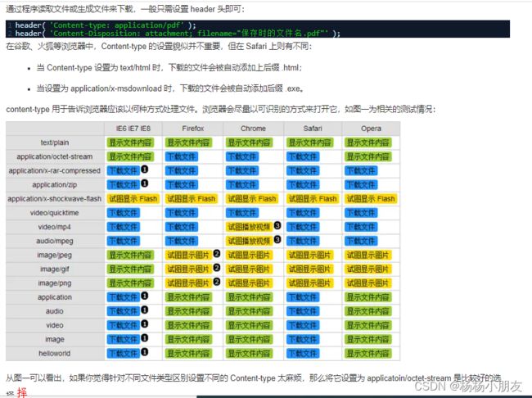Select the 'image/gif' row label
Screen dimensions: 532x398
point(55,269)
